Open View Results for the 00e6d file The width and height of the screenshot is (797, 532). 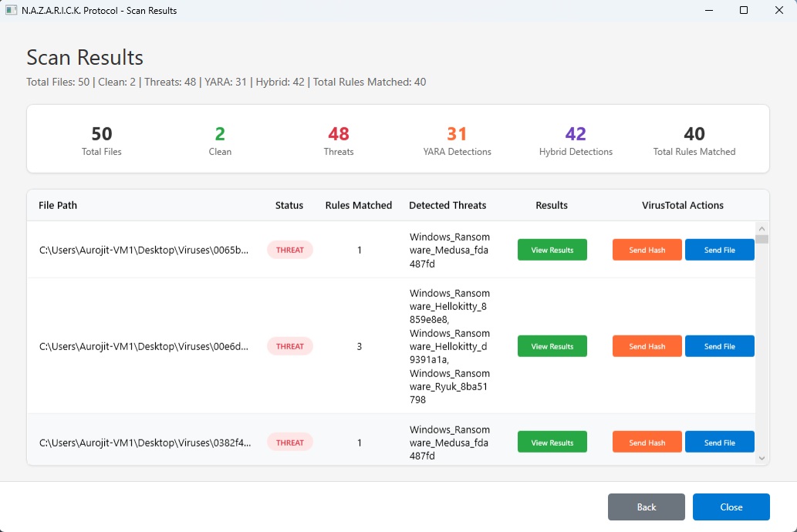tap(552, 346)
